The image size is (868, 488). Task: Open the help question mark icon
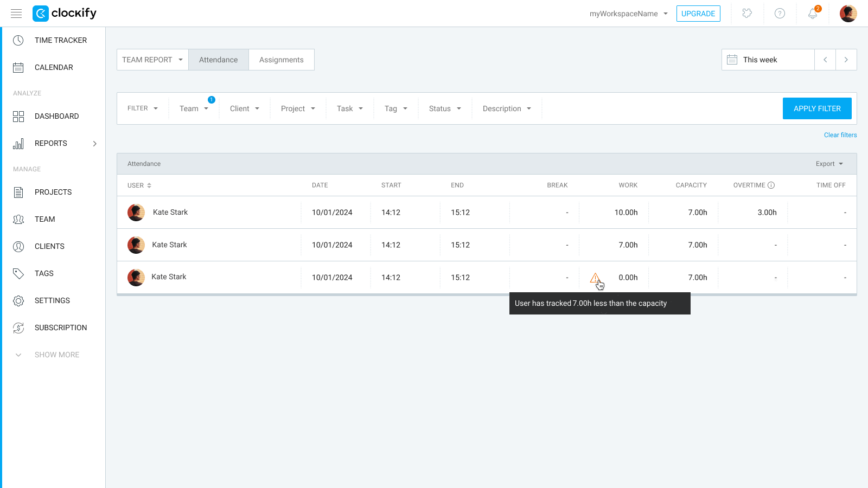[x=780, y=14]
